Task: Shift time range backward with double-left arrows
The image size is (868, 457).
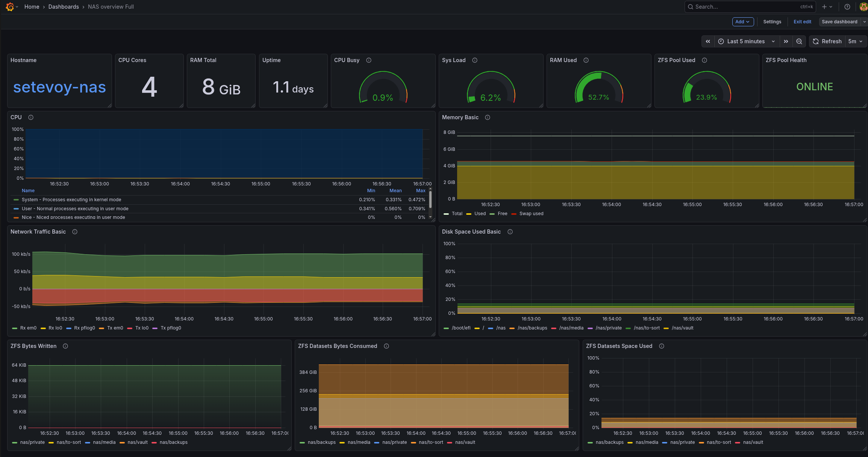Action: pyautogui.click(x=708, y=41)
